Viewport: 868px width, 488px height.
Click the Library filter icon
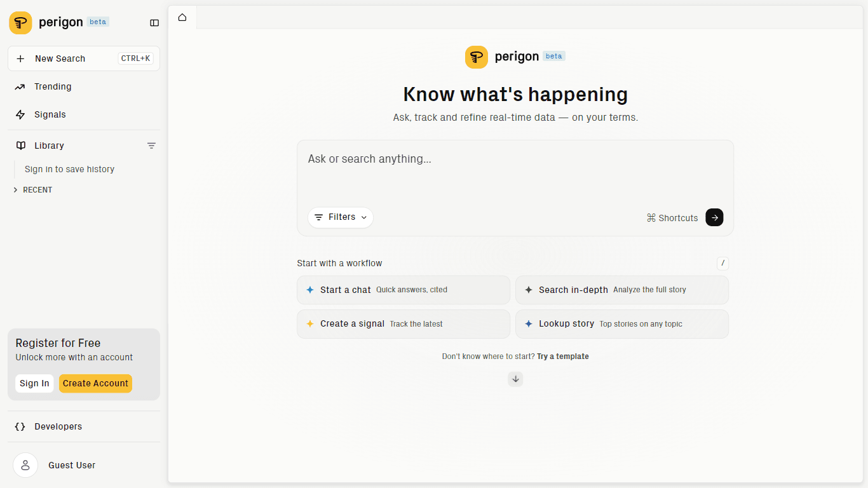coord(151,146)
